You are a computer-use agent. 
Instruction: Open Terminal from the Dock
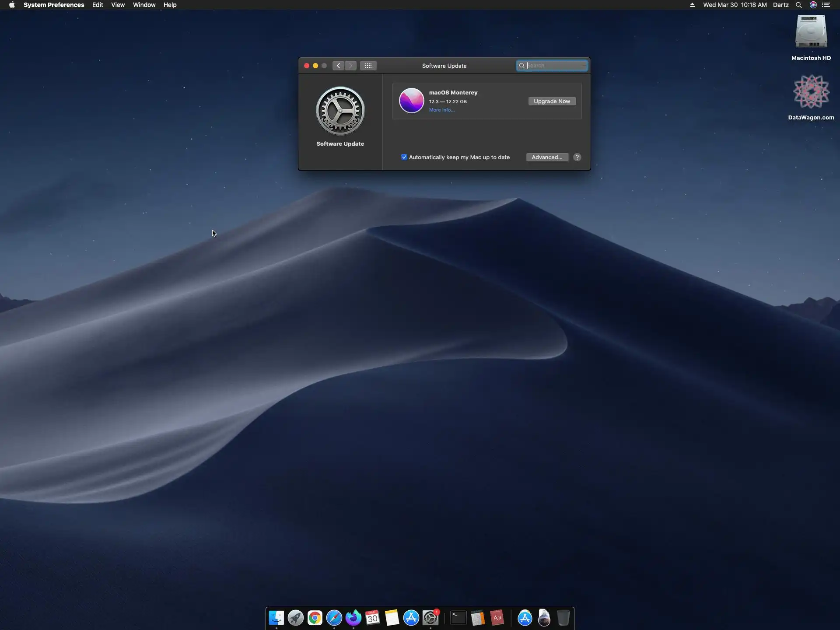(x=458, y=618)
